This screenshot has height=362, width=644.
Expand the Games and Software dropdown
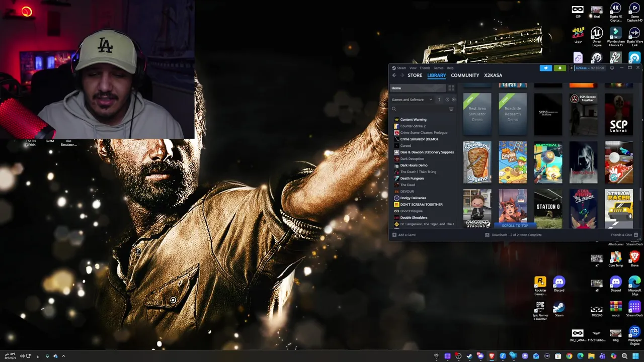pyautogui.click(x=412, y=100)
